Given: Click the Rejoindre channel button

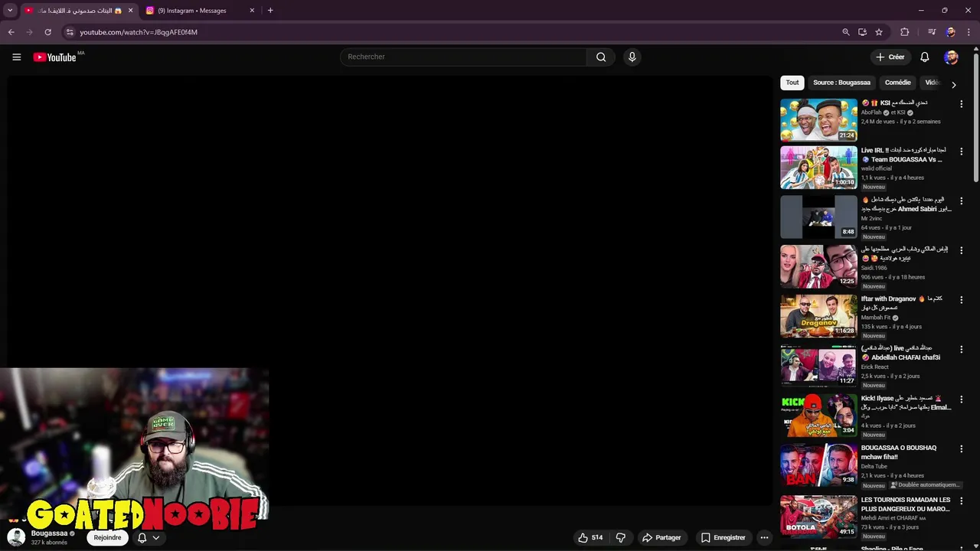Looking at the screenshot, I should click(x=107, y=537).
